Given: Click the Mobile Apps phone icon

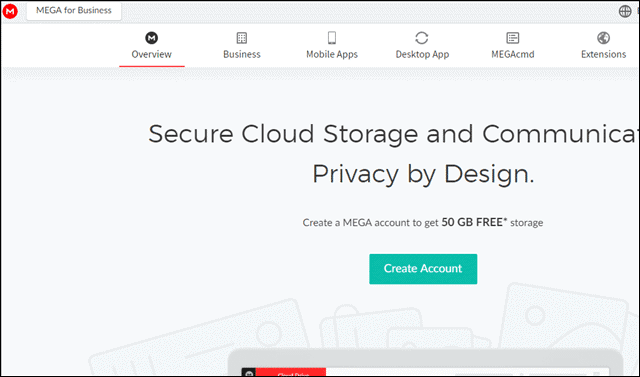Looking at the screenshot, I should click(x=332, y=38).
